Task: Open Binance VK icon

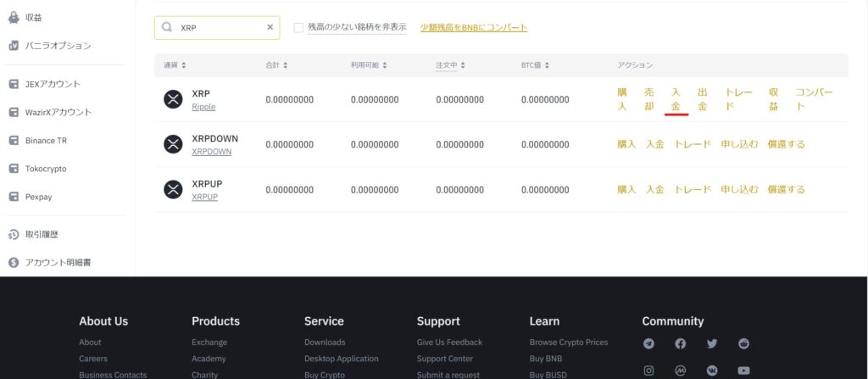Action: (712, 371)
